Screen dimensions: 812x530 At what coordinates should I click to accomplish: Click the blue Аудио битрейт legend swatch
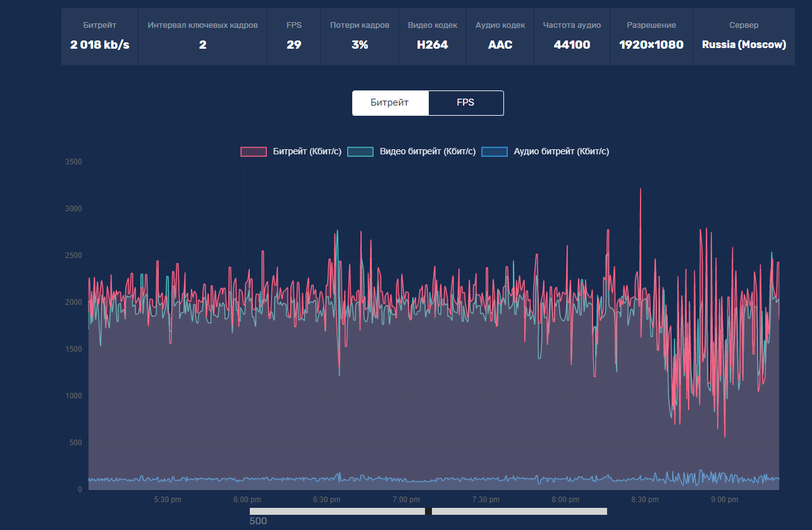(495, 152)
